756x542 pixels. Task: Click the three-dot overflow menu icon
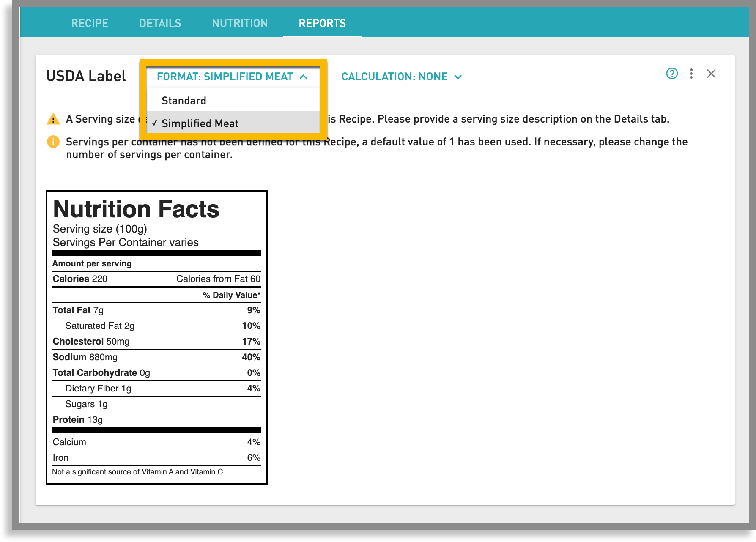pyautogui.click(x=692, y=74)
